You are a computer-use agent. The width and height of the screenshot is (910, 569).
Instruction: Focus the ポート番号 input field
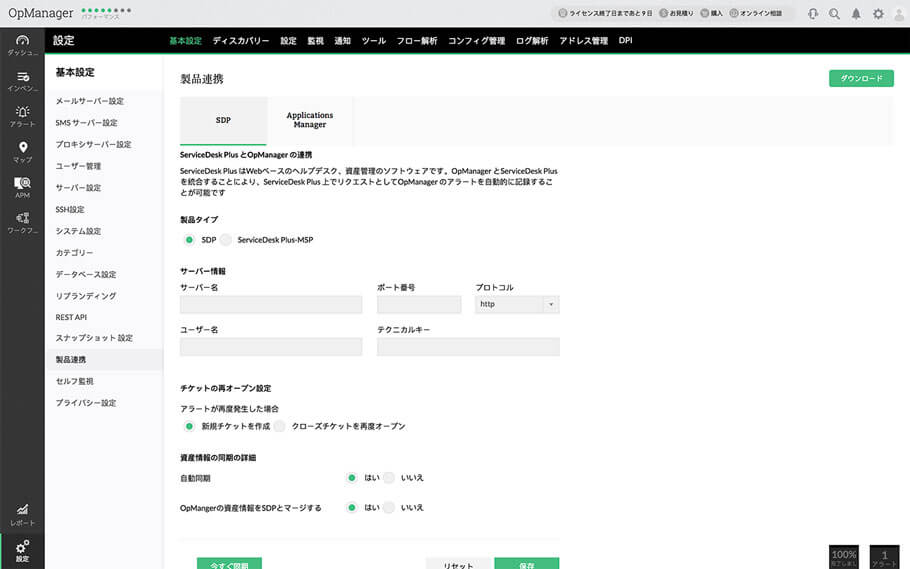point(419,304)
